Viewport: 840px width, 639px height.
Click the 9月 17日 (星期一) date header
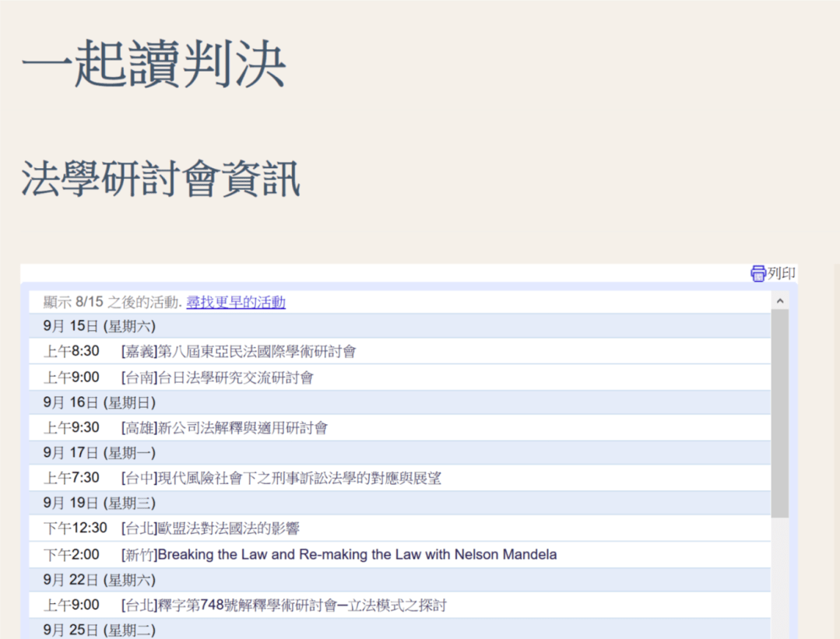pos(100,452)
